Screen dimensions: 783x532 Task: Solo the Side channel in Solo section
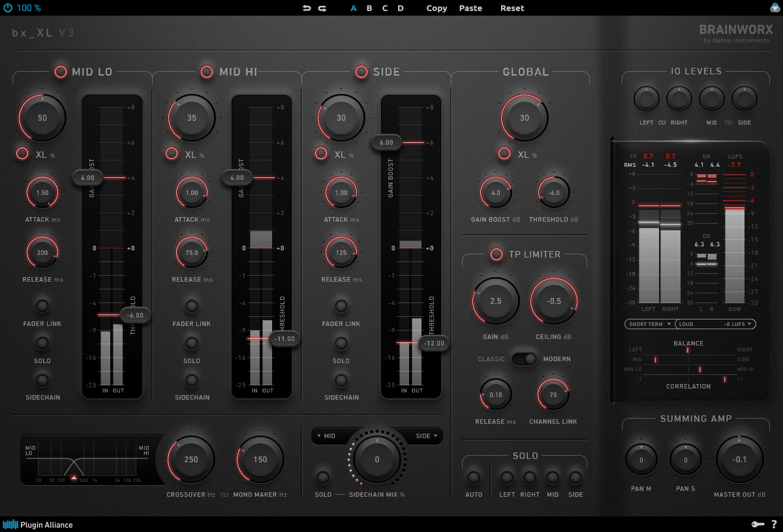pos(576,477)
